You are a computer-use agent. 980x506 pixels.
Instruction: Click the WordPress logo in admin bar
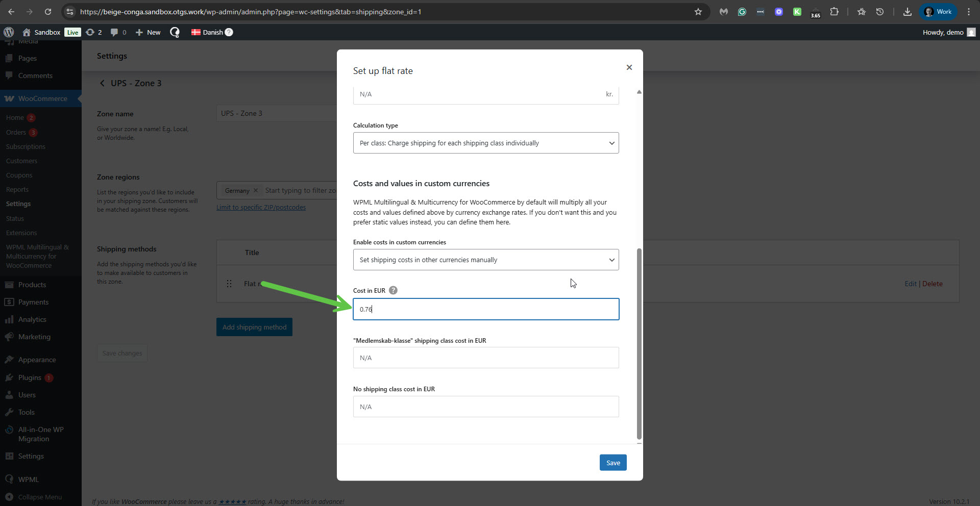click(x=9, y=32)
